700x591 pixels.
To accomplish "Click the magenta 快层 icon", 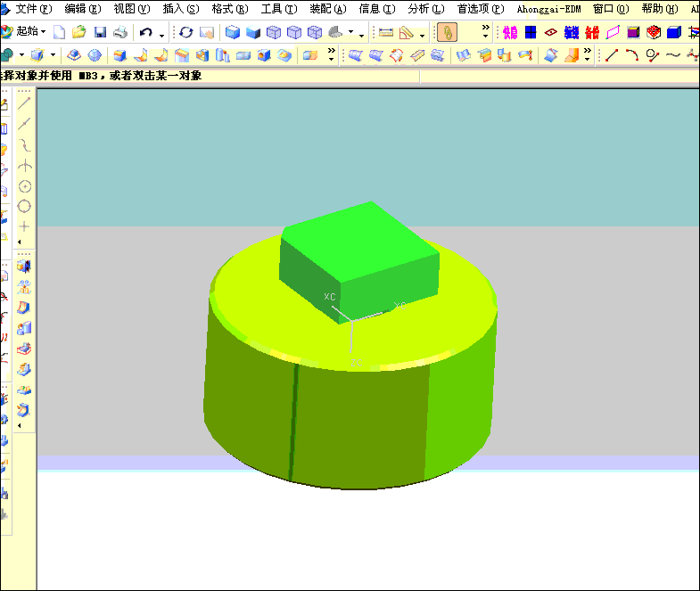I will [510, 32].
